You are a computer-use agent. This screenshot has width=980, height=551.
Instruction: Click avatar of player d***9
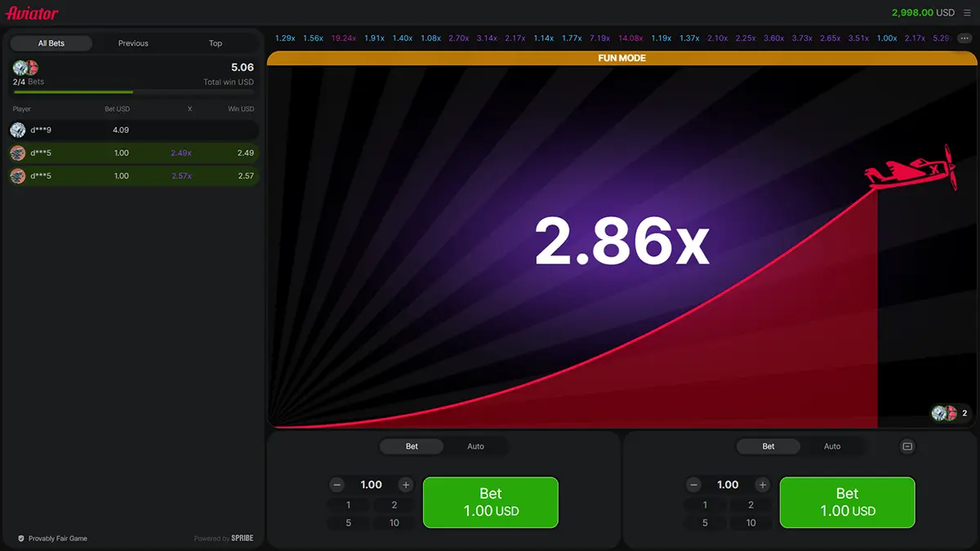point(18,130)
